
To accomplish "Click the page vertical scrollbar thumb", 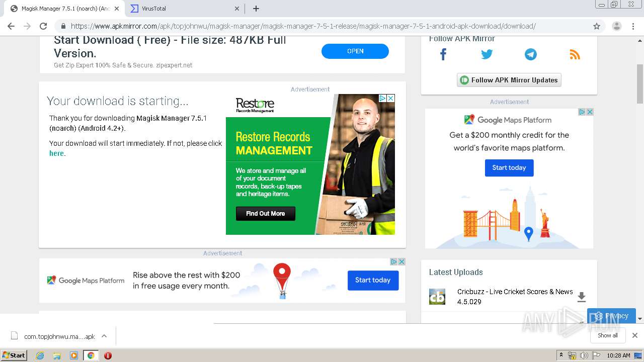I will [x=640, y=84].
